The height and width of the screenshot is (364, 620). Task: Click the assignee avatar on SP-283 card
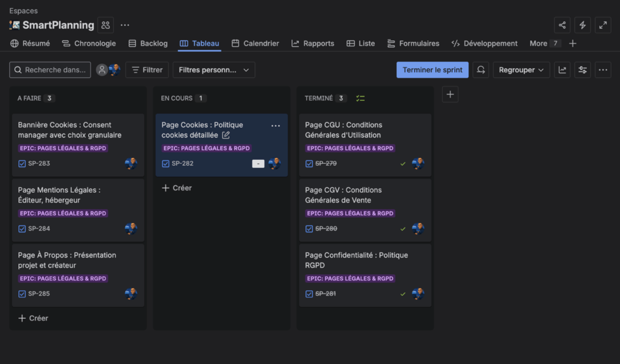coord(131,164)
